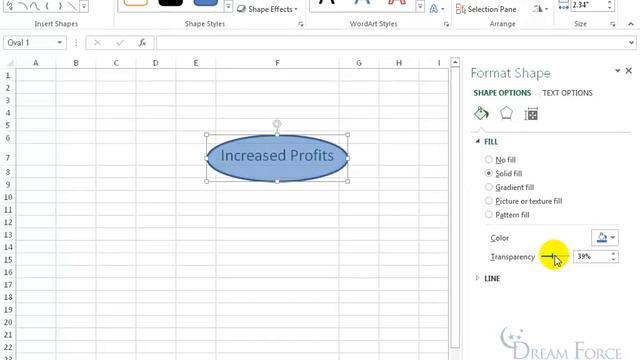This screenshot has width=640, height=360.
Task: Expand the LINE section
Action: [x=478, y=278]
